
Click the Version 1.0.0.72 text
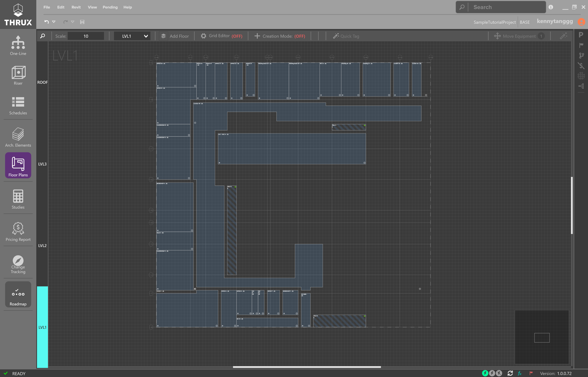click(556, 373)
